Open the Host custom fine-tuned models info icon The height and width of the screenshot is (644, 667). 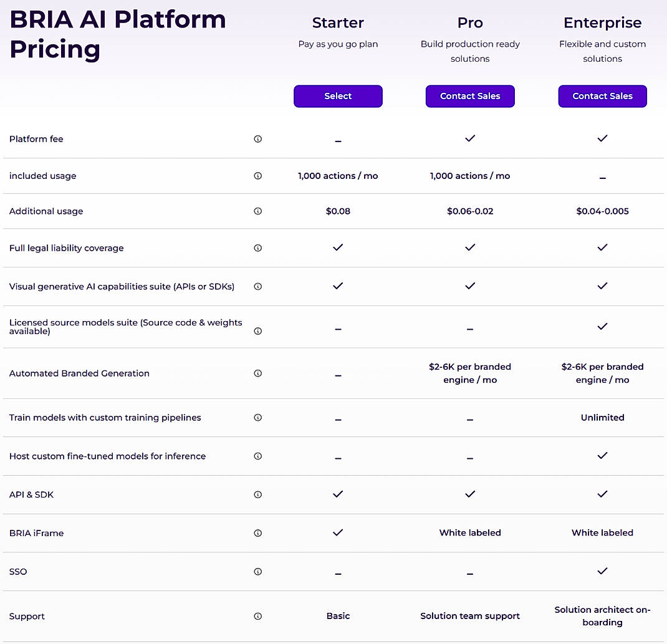(257, 456)
